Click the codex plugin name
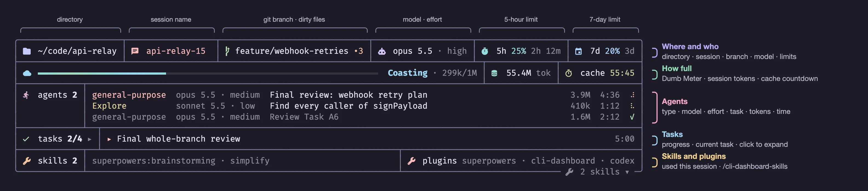Screen dimensions: 868x191 click(622, 161)
